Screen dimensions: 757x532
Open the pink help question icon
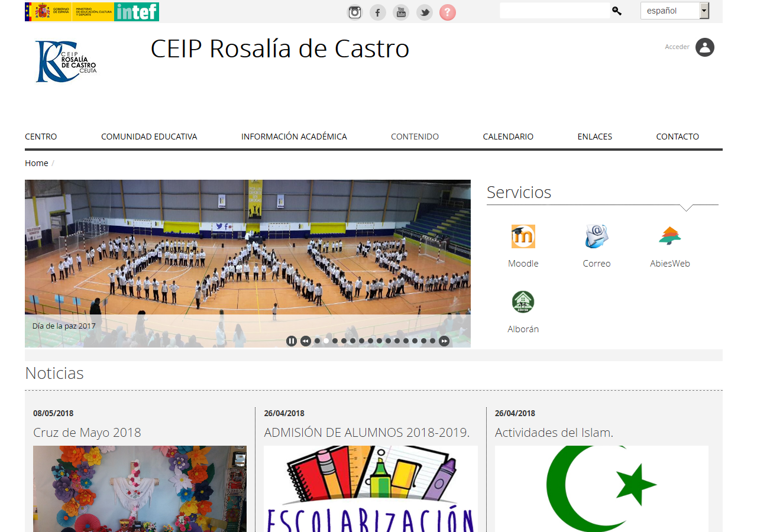(x=448, y=12)
